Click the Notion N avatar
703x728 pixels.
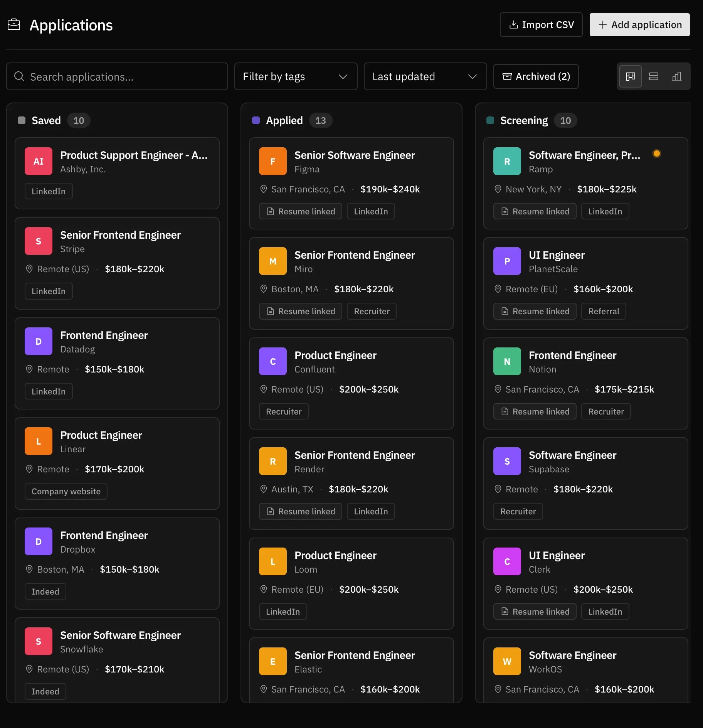tap(507, 361)
